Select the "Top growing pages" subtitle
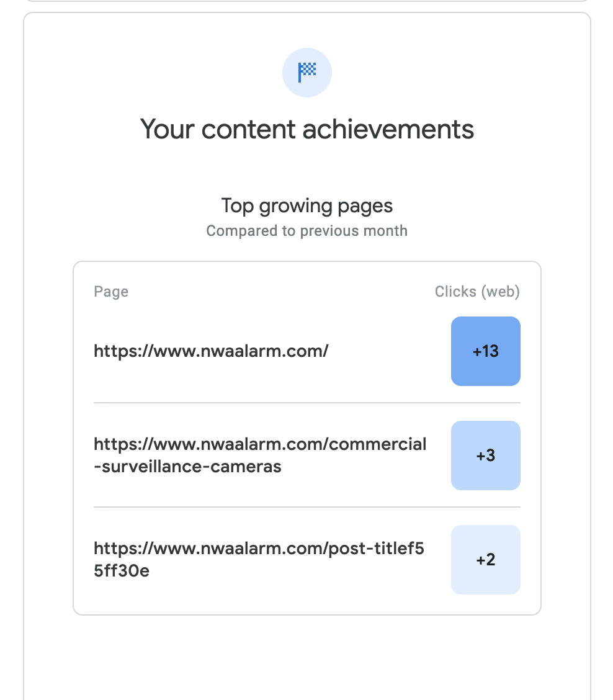Screen dimensions: 613x700 point(306,205)
